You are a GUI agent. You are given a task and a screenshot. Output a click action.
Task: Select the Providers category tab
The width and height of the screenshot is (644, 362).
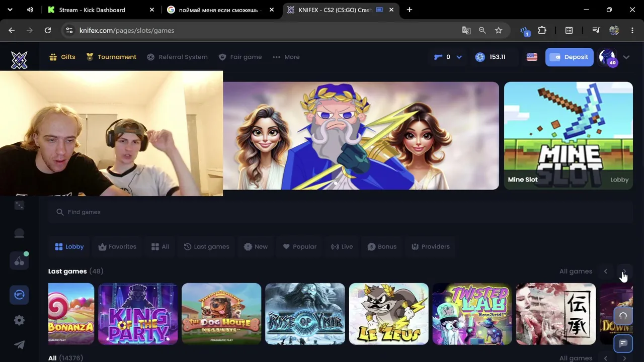click(430, 246)
